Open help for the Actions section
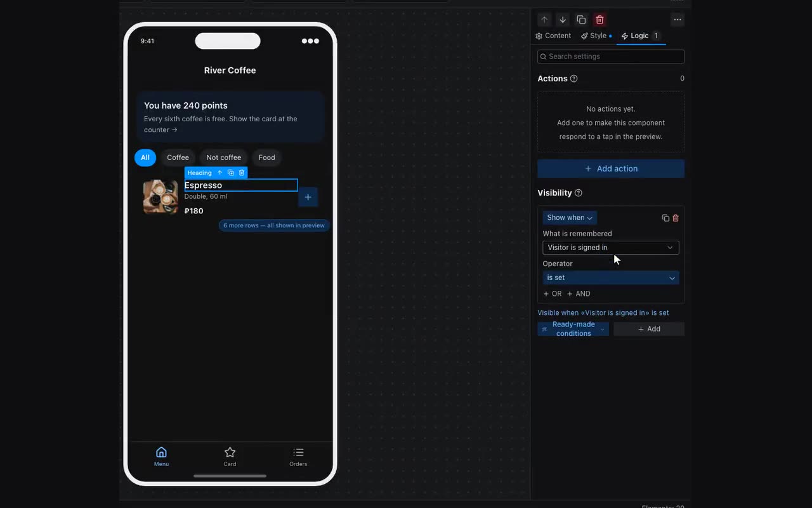Screen dimensions: 812x508 574,79
